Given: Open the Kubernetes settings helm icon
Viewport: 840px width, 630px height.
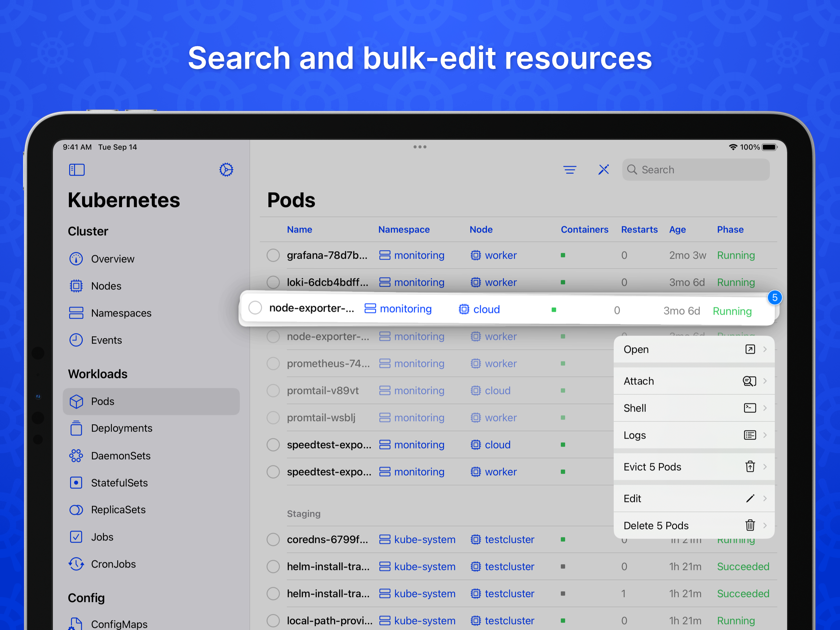Looking at the screenshot, I should click(226, 169).
